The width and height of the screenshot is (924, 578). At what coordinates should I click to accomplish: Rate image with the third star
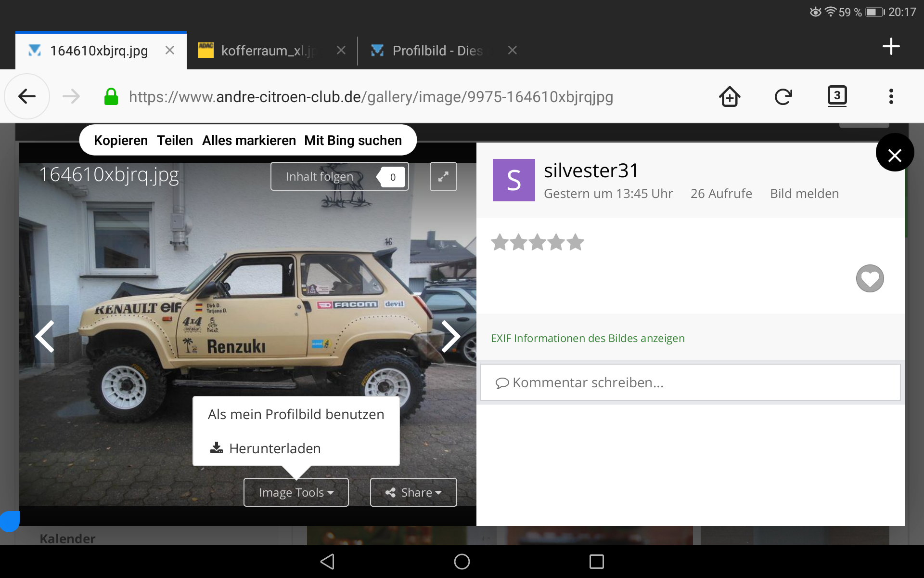[x=538, y=242]
